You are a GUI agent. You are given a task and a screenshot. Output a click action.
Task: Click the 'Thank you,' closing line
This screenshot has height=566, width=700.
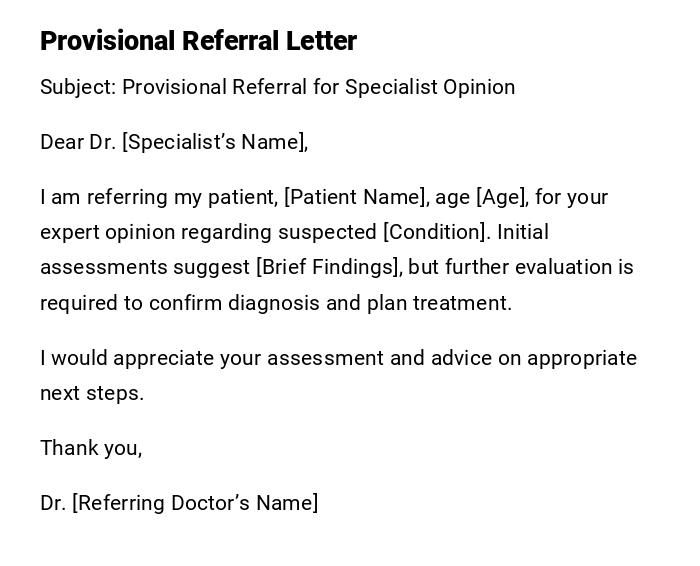click(x=91, y=448)
